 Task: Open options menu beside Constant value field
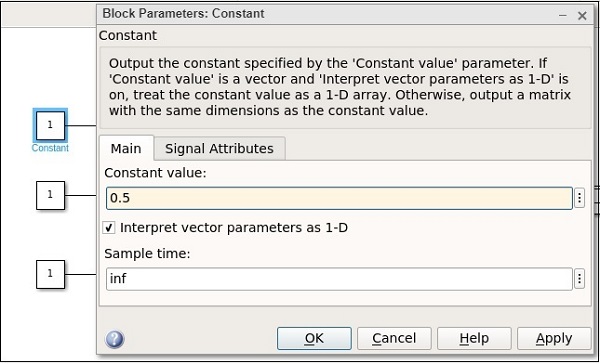click(x=579, y=198)
